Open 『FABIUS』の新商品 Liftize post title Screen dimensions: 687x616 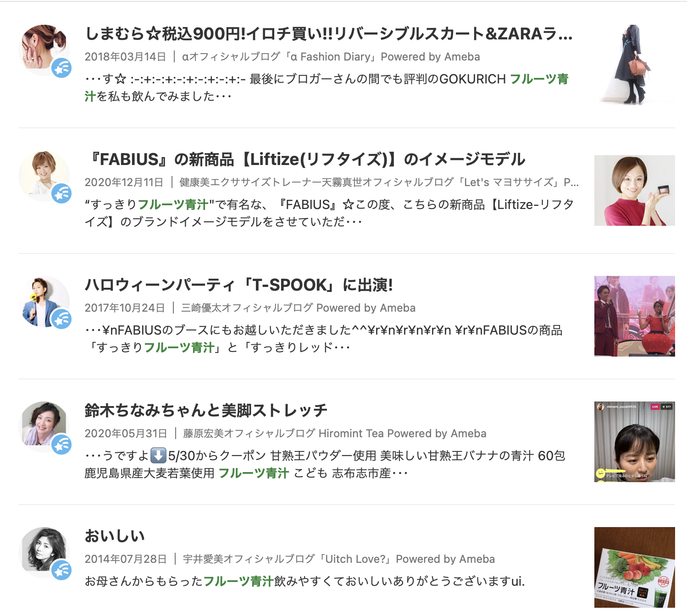(305, 159)
